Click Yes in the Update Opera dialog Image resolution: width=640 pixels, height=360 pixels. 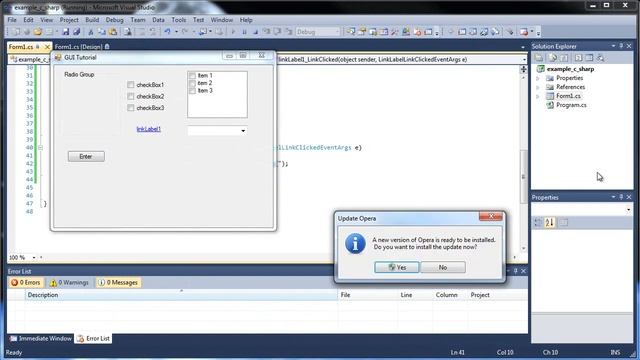tap(397, 267)
